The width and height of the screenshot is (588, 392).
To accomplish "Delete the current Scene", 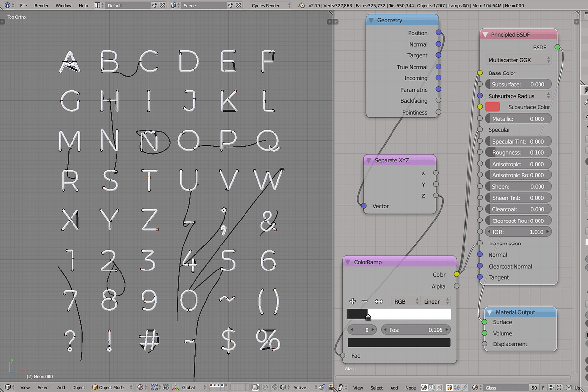I will pos(238,5).
